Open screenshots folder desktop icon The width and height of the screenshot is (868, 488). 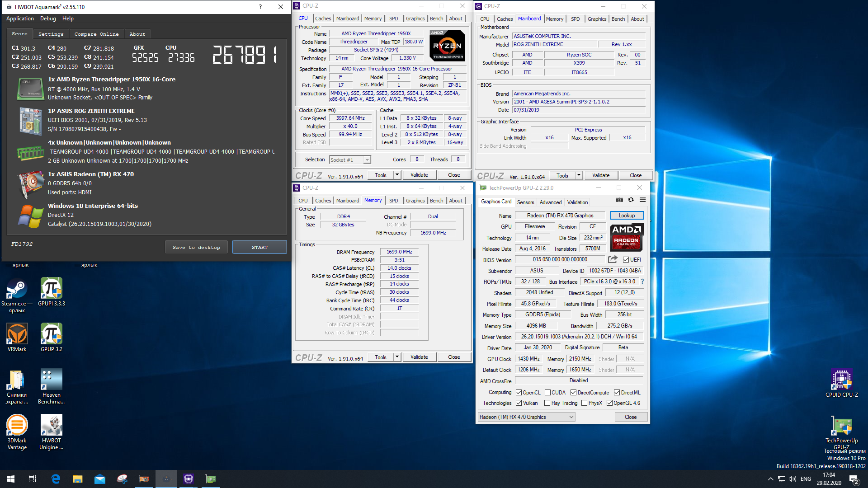click(17, 387)
